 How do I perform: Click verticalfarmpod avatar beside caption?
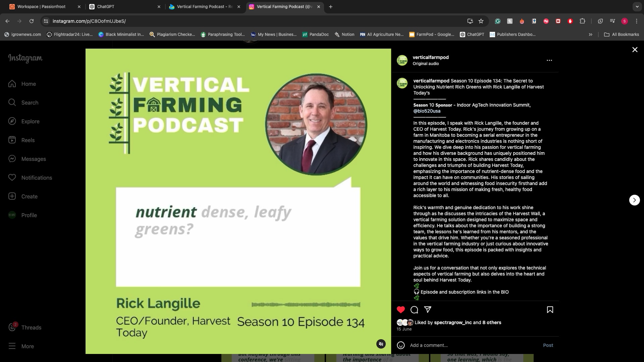pyautogui.click(x=402, y=83)
